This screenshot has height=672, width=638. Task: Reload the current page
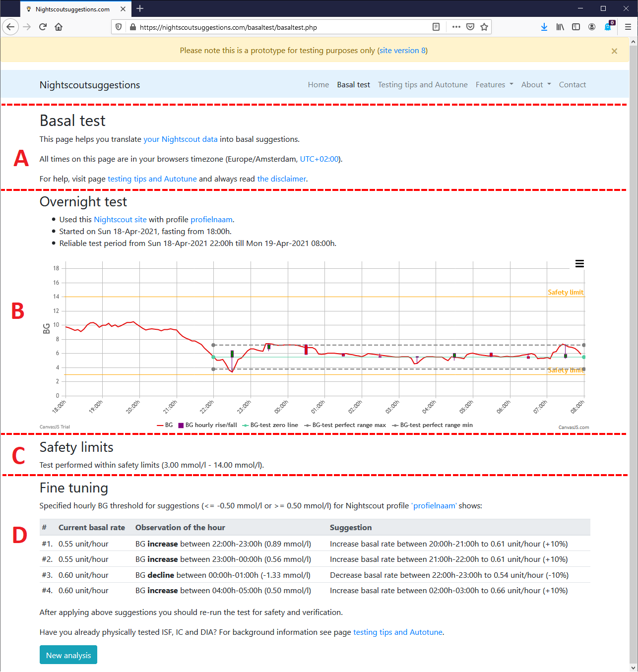pos(43,27)
